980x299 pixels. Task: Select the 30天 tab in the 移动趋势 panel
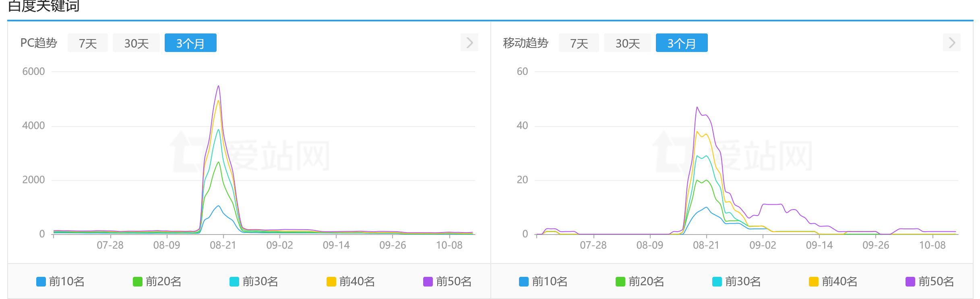(627, 43)
